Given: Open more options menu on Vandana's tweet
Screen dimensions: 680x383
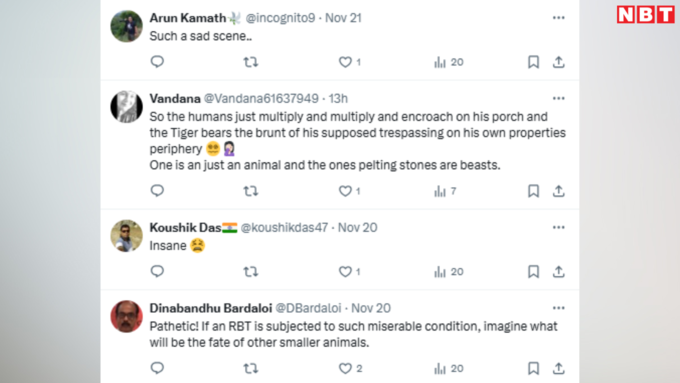Looking at the screenshot, I should [559, 98].
